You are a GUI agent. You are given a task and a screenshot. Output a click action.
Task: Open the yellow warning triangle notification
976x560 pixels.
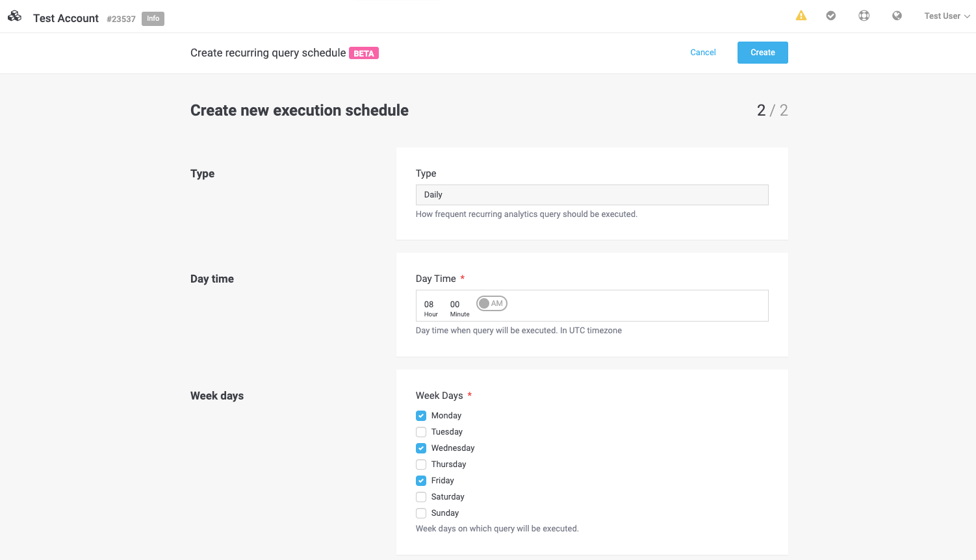click(x=801, y=15)
